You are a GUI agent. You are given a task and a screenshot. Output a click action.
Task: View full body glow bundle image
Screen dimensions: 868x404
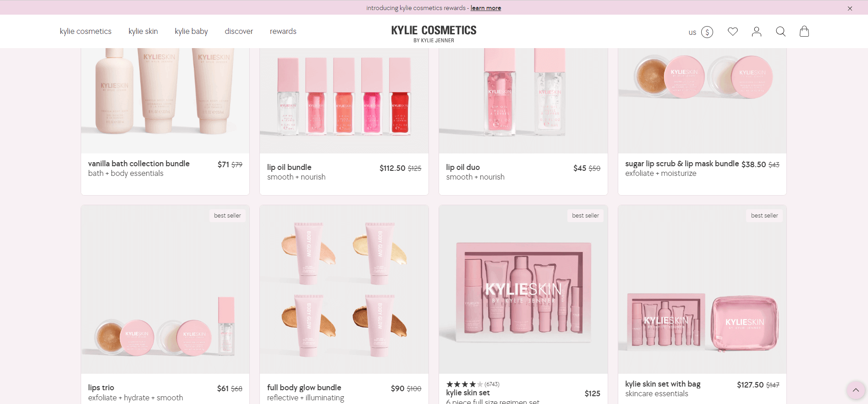point(344,289)
